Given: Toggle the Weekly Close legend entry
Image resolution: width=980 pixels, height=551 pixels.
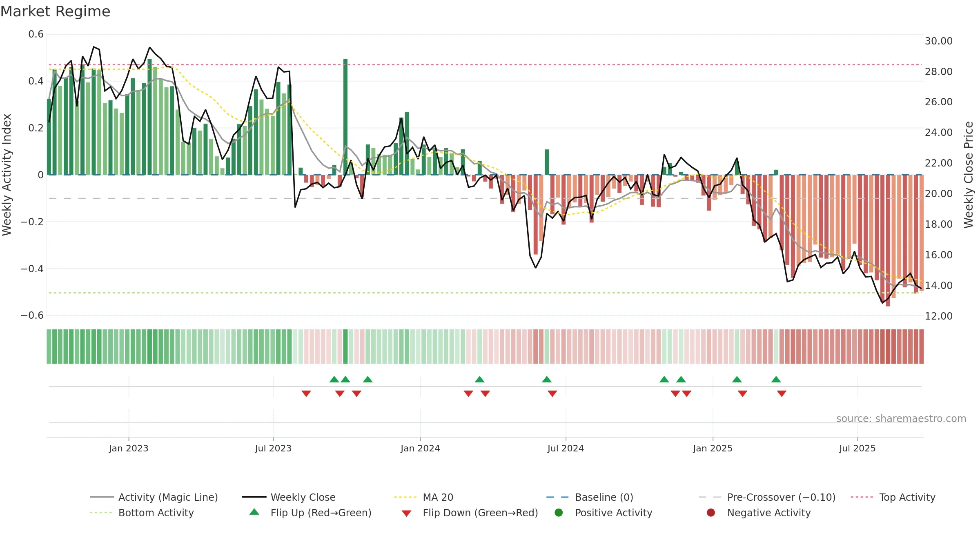Looking at the screenshot, I should [x=289, y=497].
